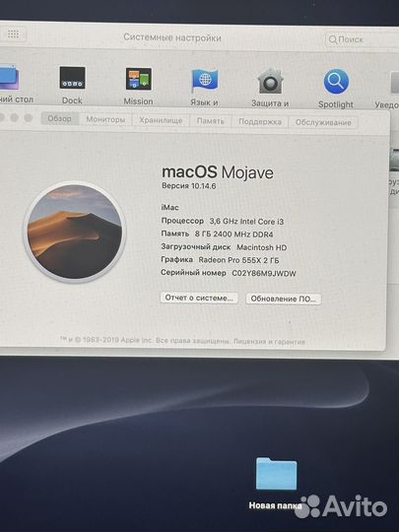Image resolution: width=399 pixels, height=532 pixels.
Task: Click the Версия 10.14.6 text
Action: click(189, 186)
